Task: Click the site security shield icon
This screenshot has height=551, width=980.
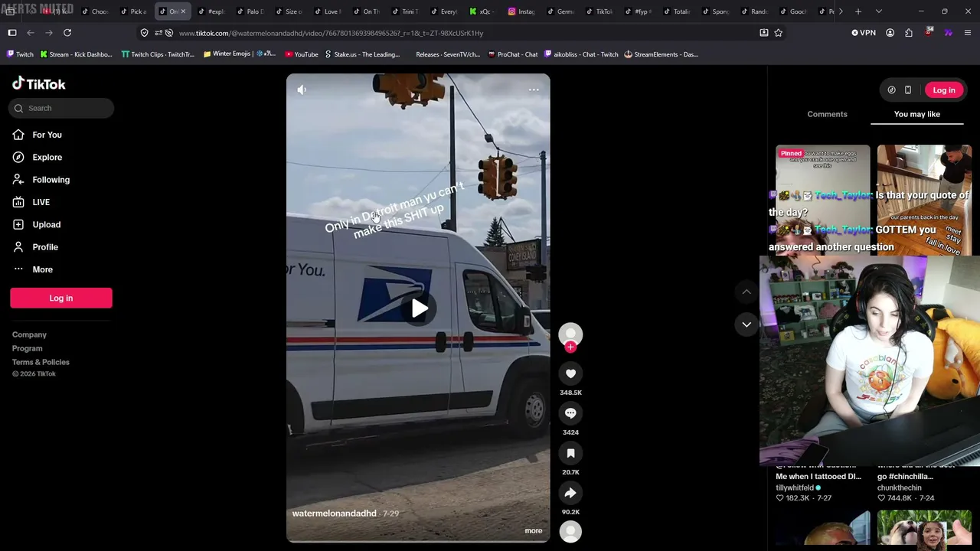Action: click(x=145, y=33)
